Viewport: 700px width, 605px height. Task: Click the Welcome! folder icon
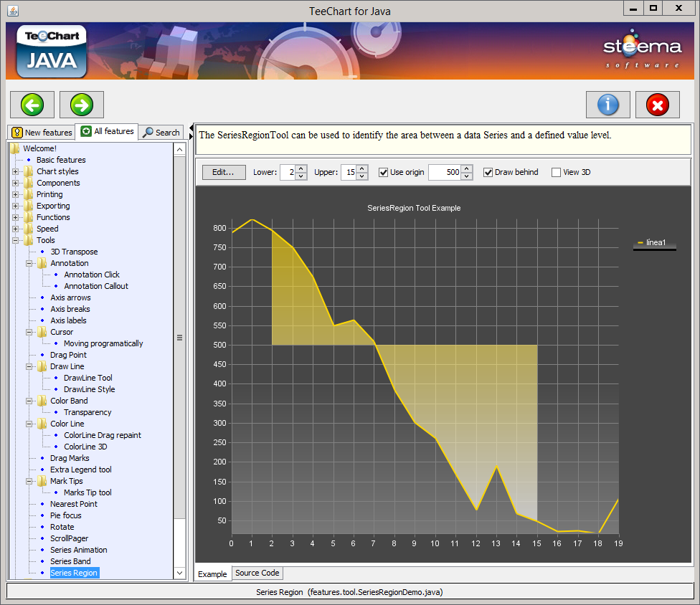(15, 148)
